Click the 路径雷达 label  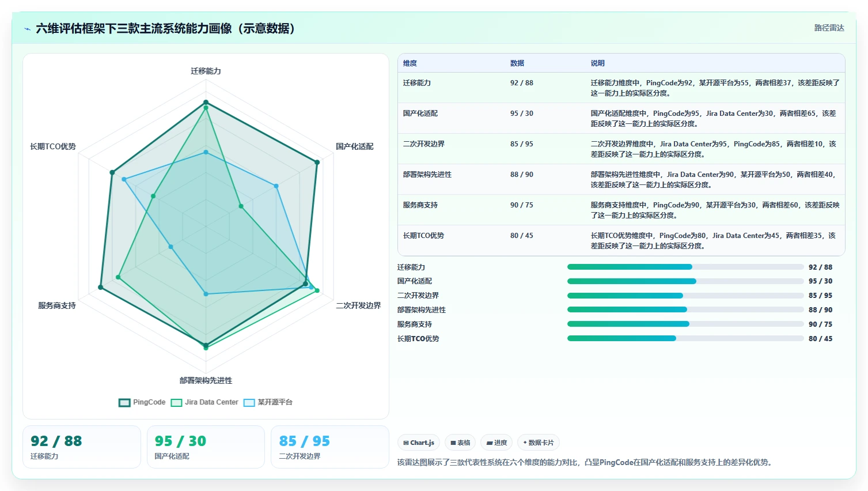(x=829, y=28)
